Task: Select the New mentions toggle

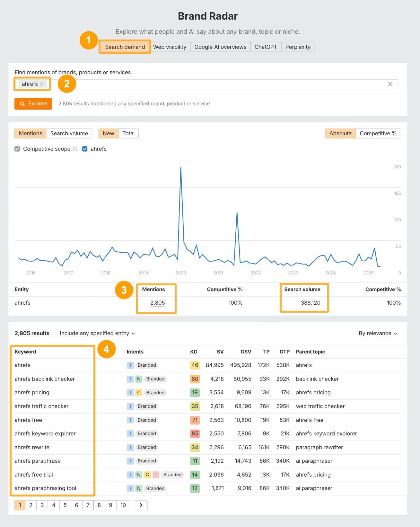Action: pyautogui.click(x=109, y=133)
